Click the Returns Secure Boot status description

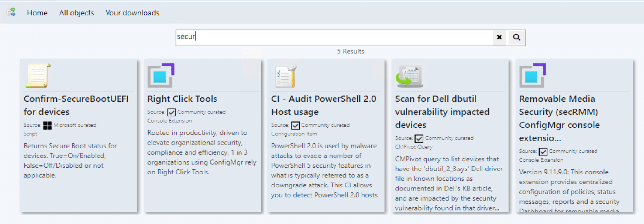point(70,161)
